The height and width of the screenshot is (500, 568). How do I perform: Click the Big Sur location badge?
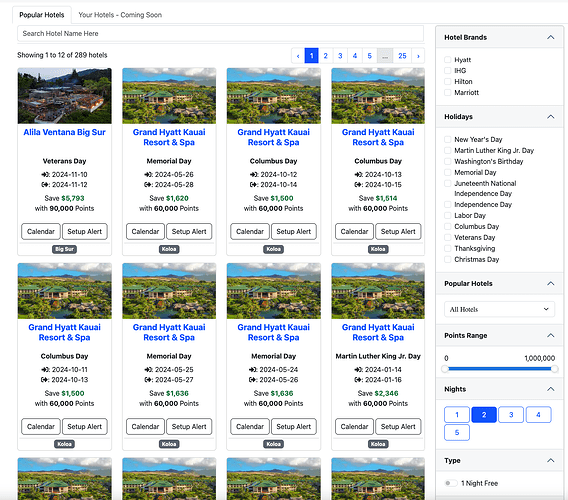tap(64, 249)
